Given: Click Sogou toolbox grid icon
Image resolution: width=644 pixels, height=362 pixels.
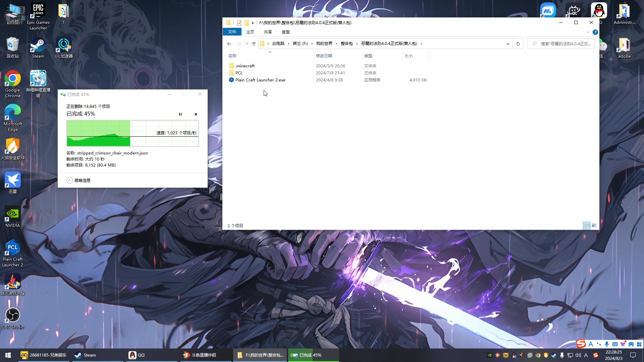Looking at the screenshot, I should point(639,344).
